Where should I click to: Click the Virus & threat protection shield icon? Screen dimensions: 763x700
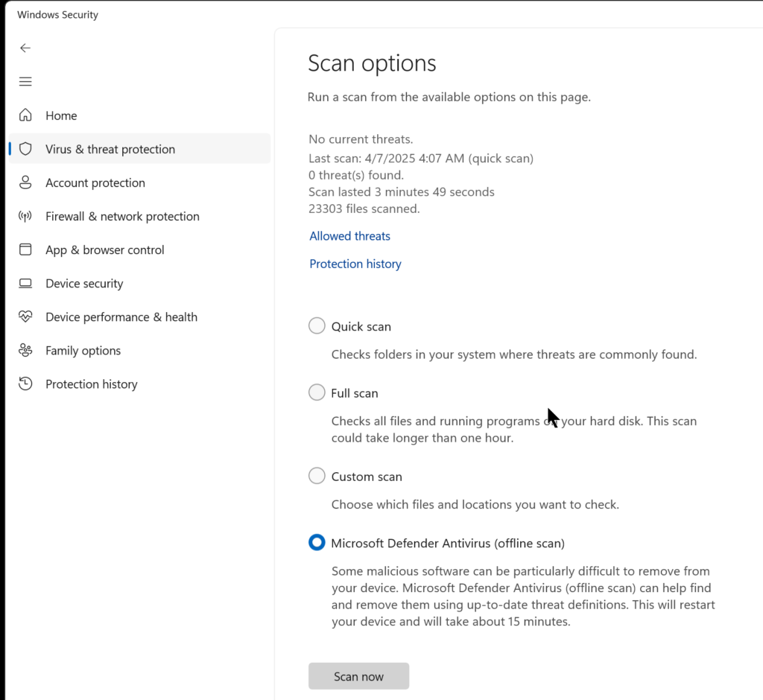point(25,149)
